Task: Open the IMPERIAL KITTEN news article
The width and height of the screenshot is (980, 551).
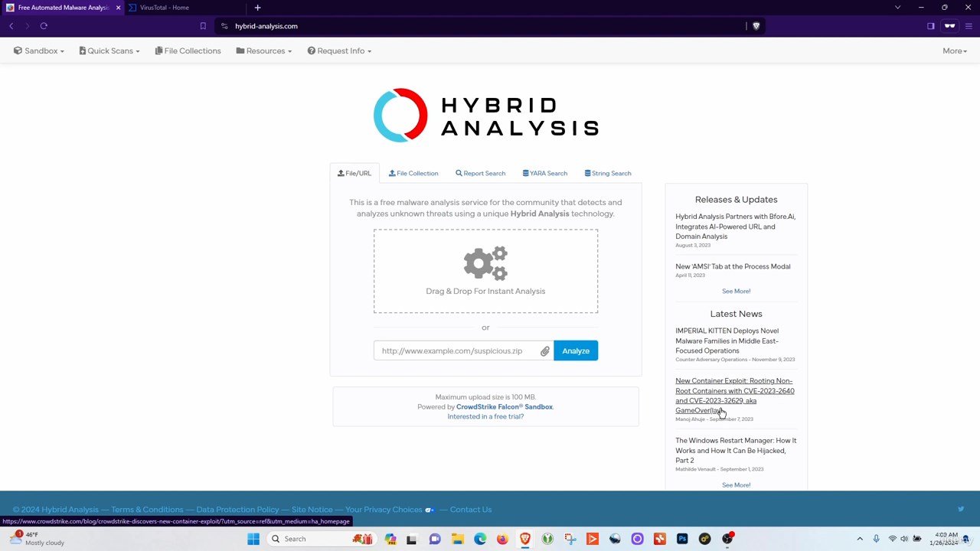Action: pos(727,341)
